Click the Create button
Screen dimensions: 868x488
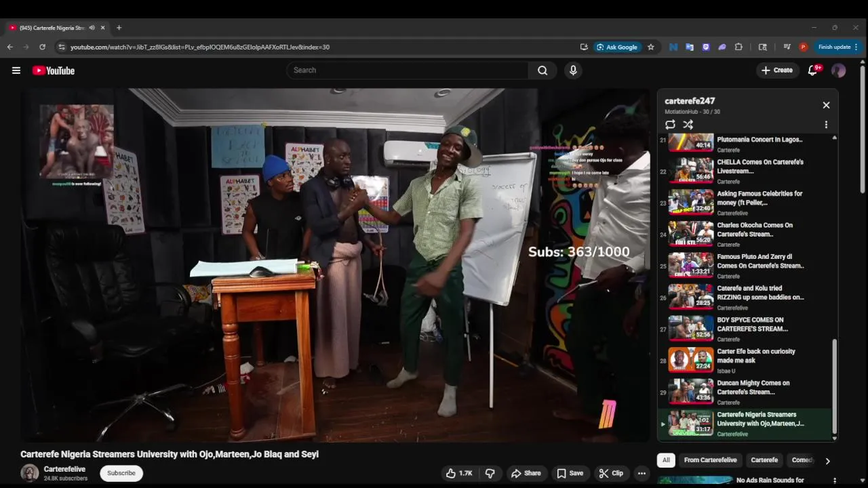point(777,70)
